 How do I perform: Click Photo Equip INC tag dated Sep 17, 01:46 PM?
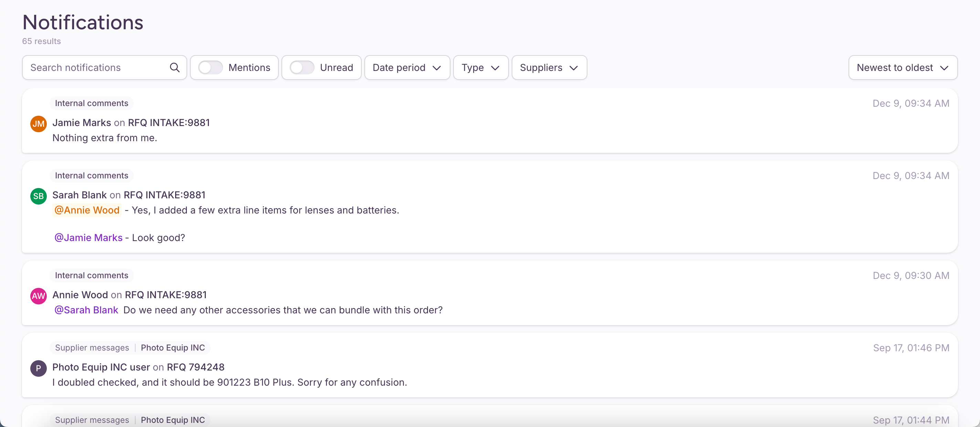coord(173,347)
